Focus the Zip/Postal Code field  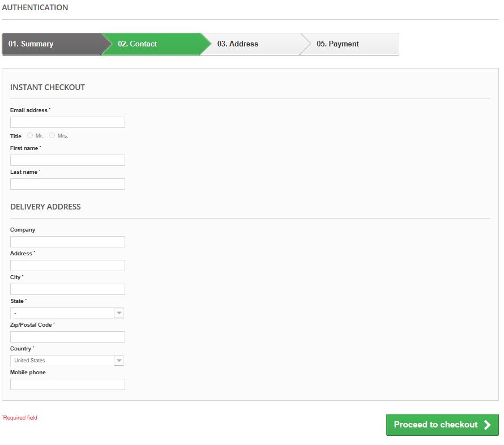click(67, 337)
